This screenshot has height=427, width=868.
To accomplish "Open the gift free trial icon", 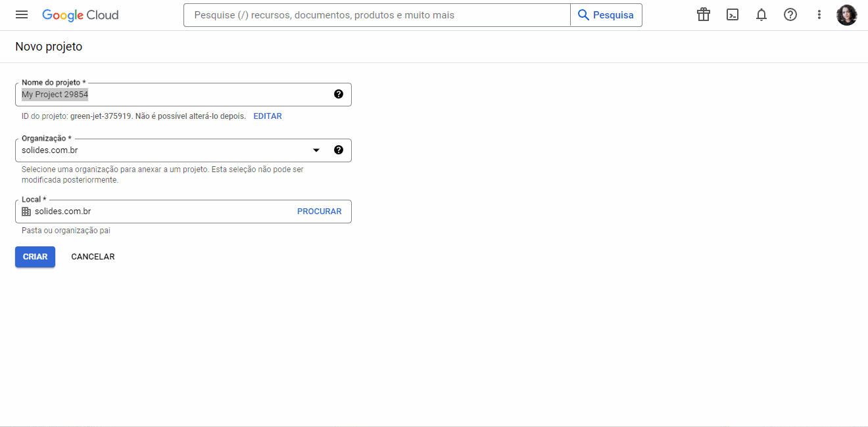I will (704, 15).
